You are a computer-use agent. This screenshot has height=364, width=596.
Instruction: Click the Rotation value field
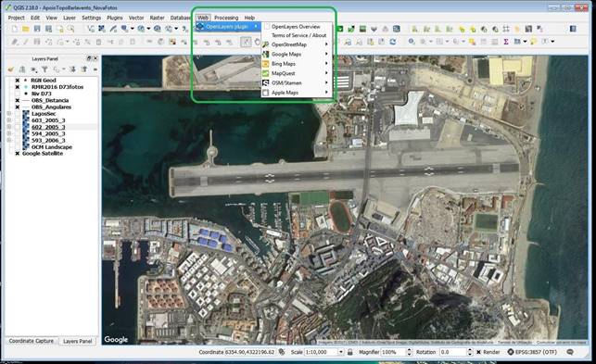453,352
